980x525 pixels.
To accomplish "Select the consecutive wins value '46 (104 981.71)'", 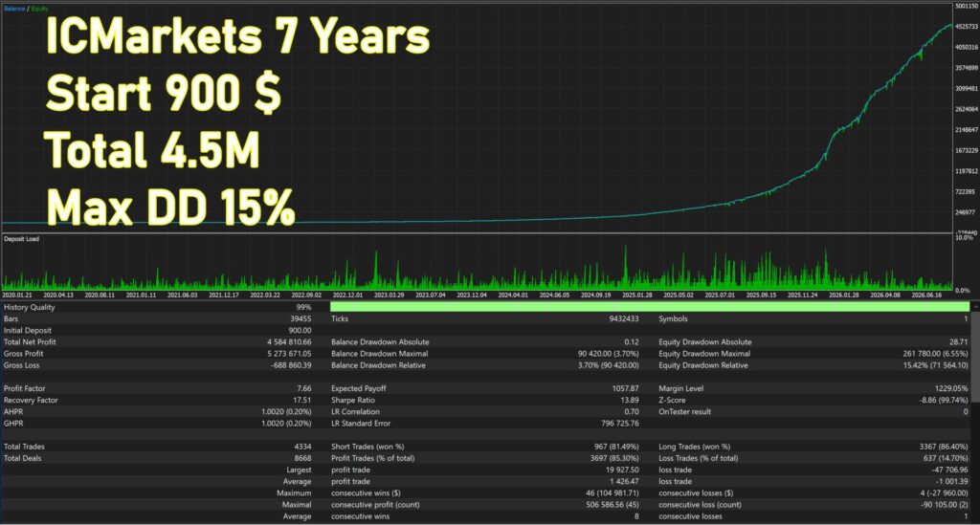I will 612,493.
